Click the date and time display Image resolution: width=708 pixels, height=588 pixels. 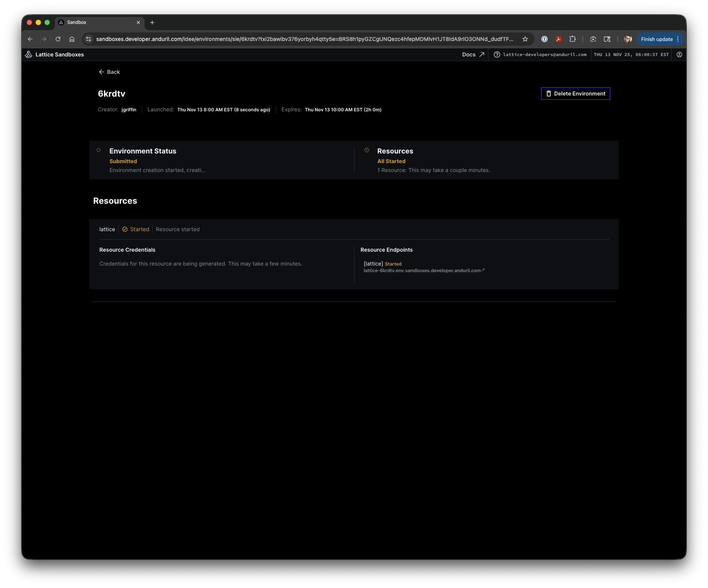point(631,55)
